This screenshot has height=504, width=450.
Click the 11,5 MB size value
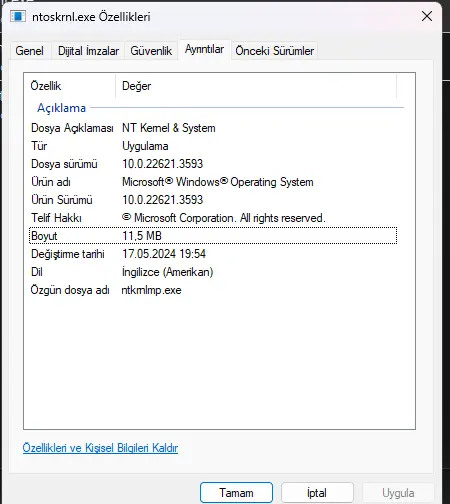(142, 236)
